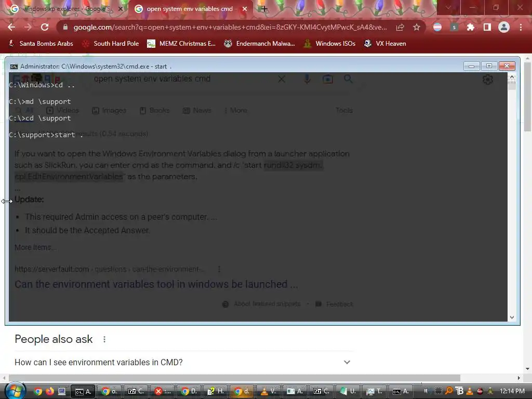This screenshot has height=399, width=532.
Task: Open the Extensions puzzle-piece menu
Action: [470, 27]
